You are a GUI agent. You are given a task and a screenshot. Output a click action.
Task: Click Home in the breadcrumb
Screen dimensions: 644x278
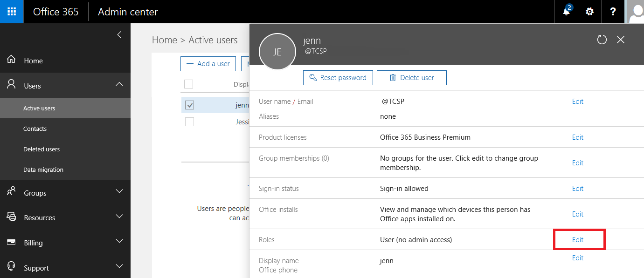click(164, 40)
